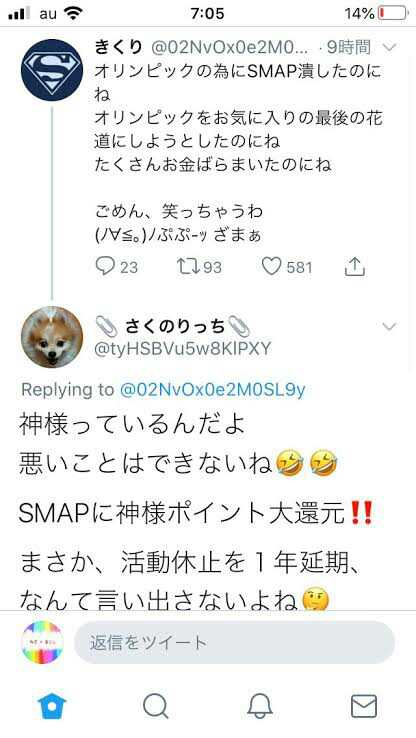This screenshot has height=738, width=416.
Task: Open the Superman logo profile avatar
Action: pos(52,70)
